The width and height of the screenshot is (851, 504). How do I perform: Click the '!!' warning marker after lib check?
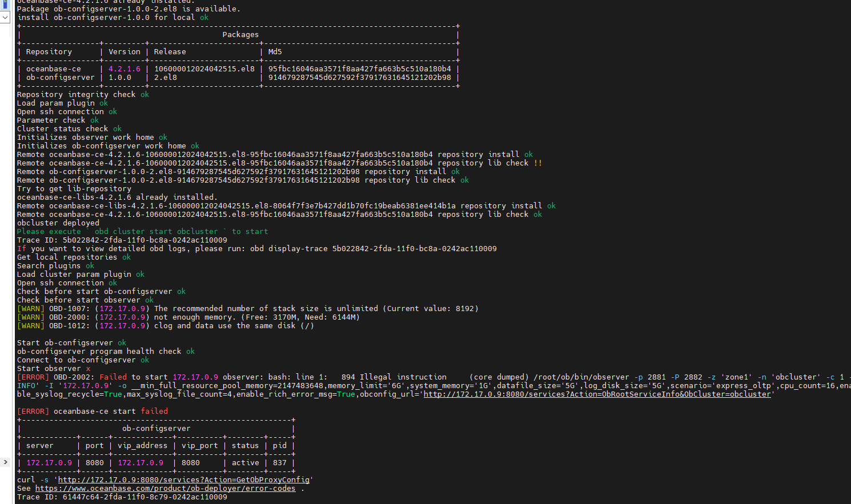(x=538, y=163)
